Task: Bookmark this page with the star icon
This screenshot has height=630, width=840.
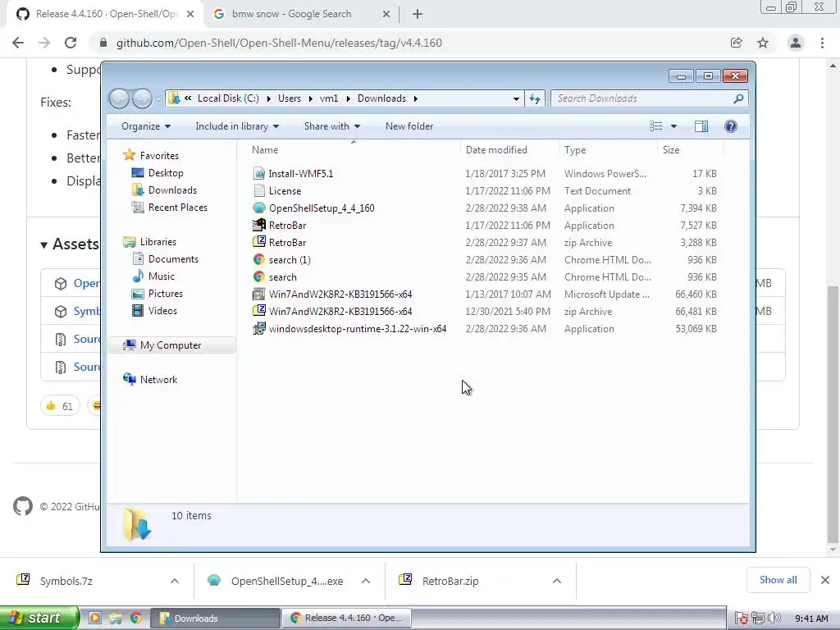Action: point(763,43)
